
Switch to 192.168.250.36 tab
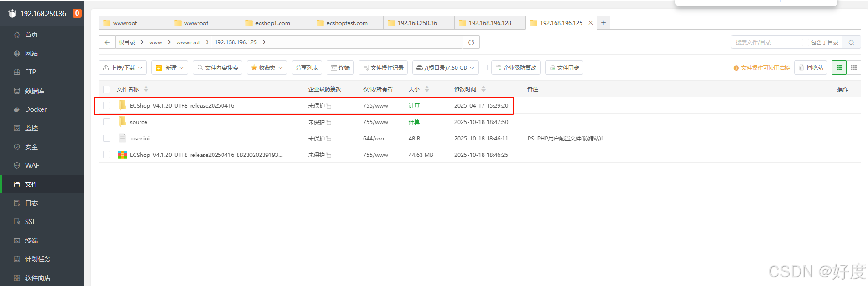(x=419, y=23)
